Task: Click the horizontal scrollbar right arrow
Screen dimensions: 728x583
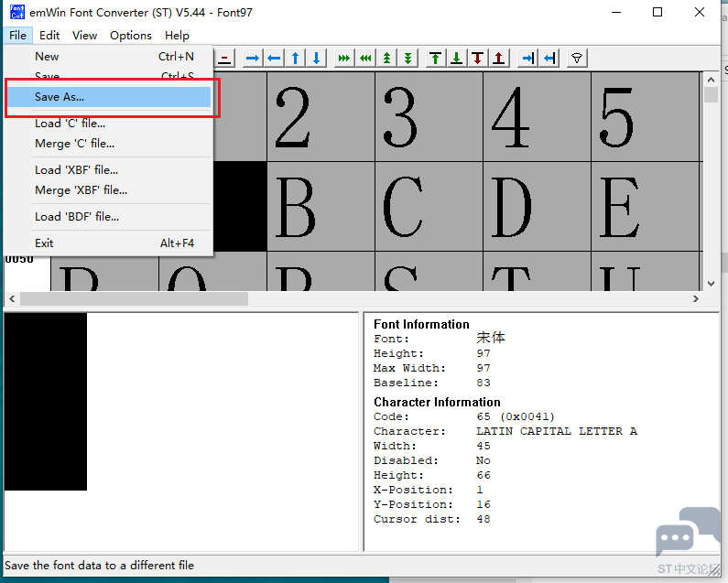Action: click(x=696, y=299)
